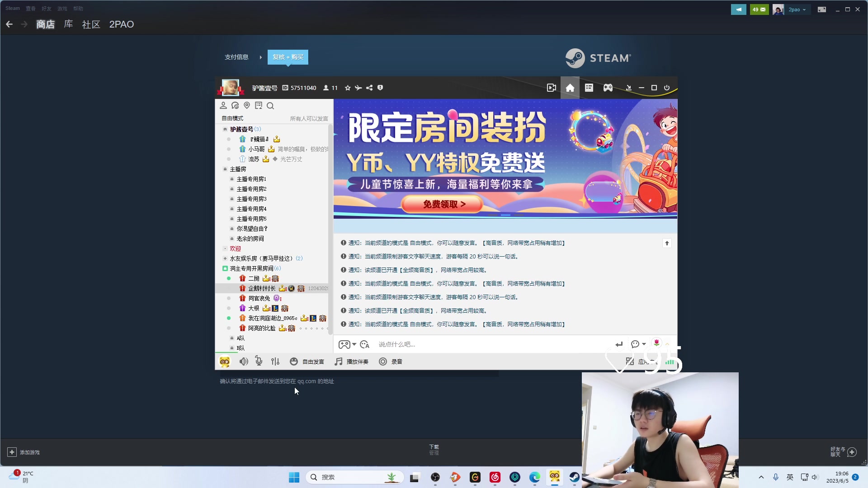Click the YY power exit icon
868x488 pixels.
[667, 88]
